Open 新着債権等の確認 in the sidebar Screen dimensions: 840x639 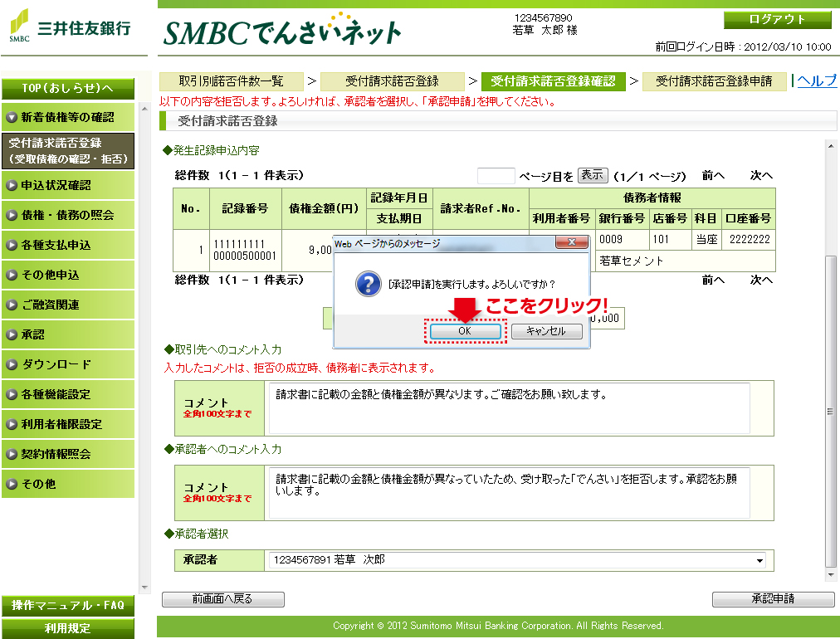coord(68,117)
